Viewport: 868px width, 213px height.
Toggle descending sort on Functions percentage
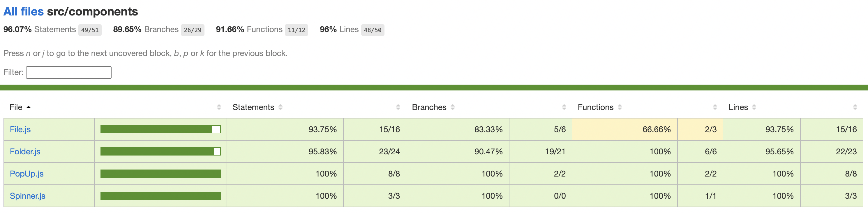pyautogui.click(x=620, y=107)
